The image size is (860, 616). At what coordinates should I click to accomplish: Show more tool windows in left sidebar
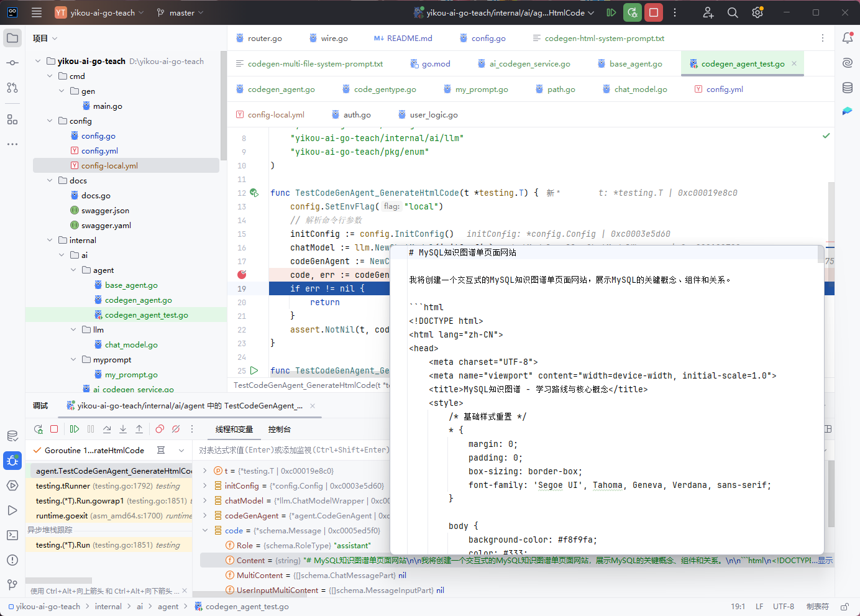pos(12,144)
